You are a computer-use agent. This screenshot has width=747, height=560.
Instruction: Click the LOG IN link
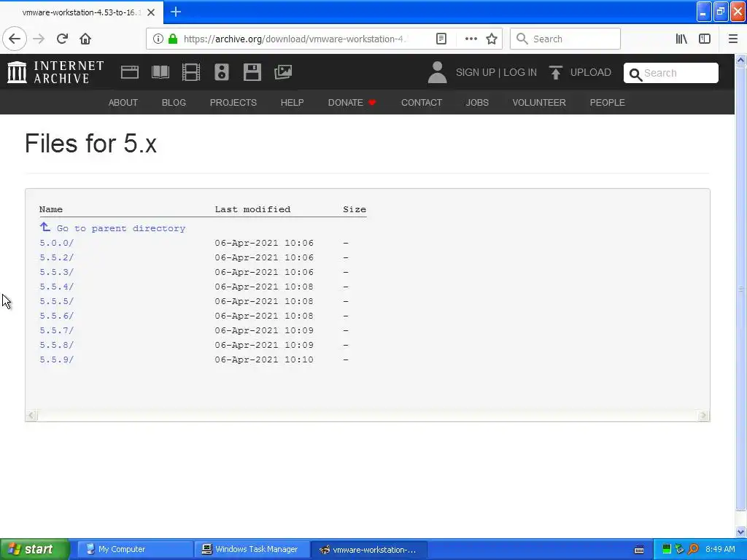520,72
